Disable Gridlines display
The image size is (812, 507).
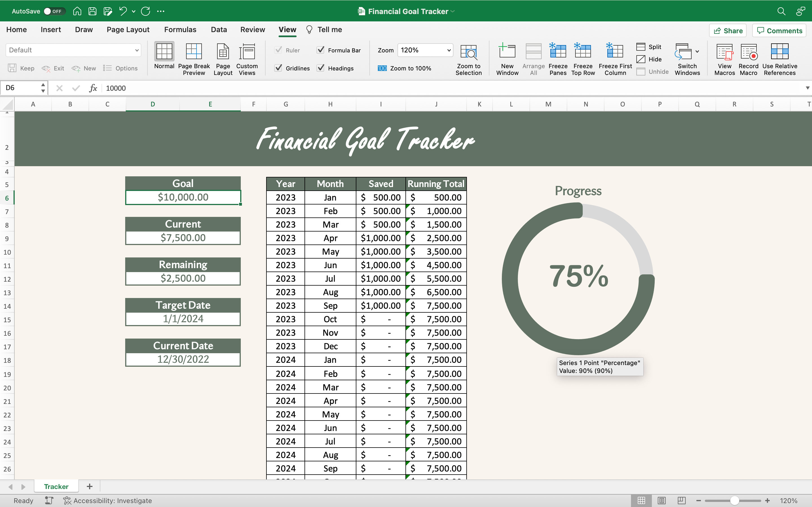point(279,68)
